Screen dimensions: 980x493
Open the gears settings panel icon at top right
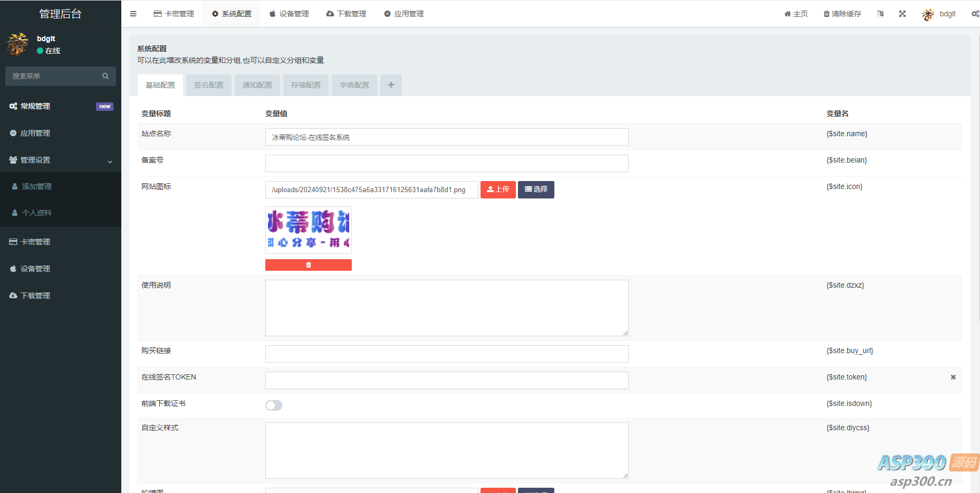[975, 14]
